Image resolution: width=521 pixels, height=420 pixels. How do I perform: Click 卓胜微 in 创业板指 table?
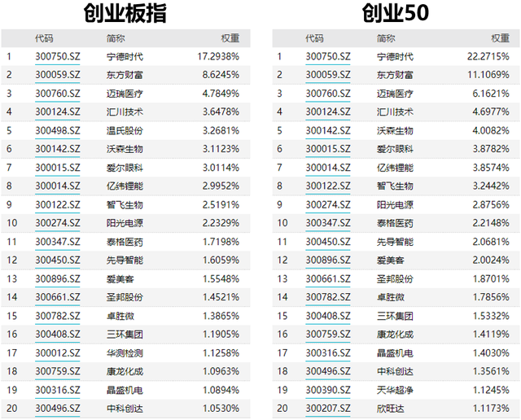coord(120,316)
